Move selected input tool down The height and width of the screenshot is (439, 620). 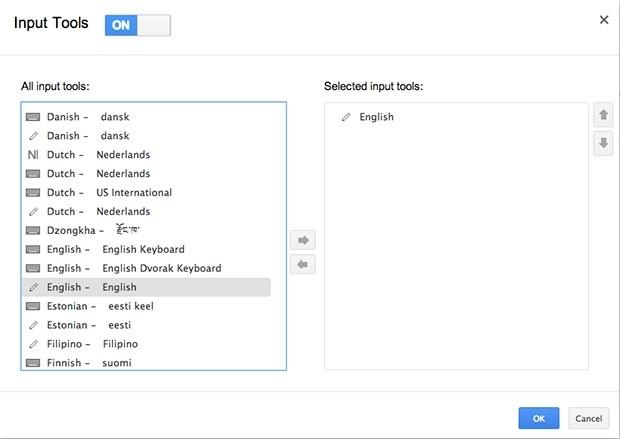pos(603,143)
